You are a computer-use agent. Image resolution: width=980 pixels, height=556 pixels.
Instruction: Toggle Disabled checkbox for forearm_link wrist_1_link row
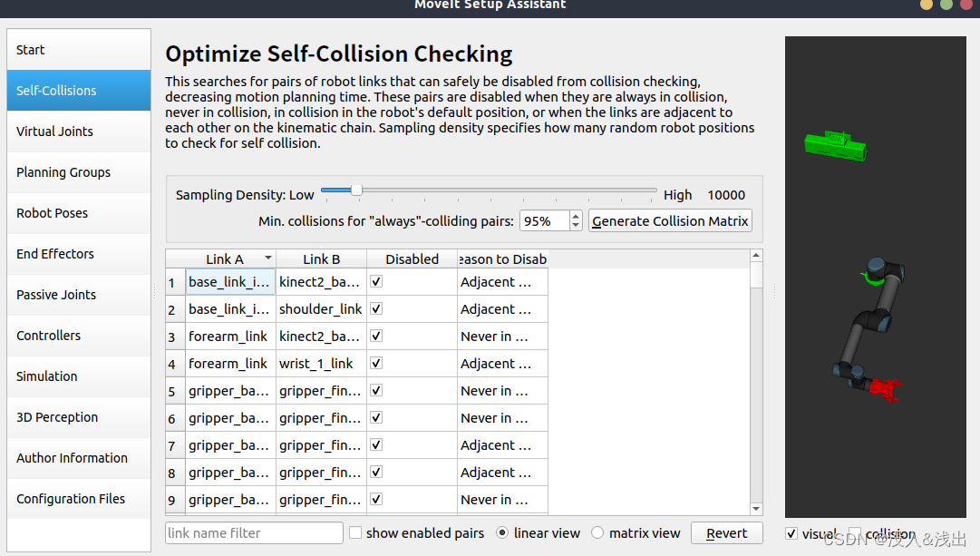[x=376, y=364]
